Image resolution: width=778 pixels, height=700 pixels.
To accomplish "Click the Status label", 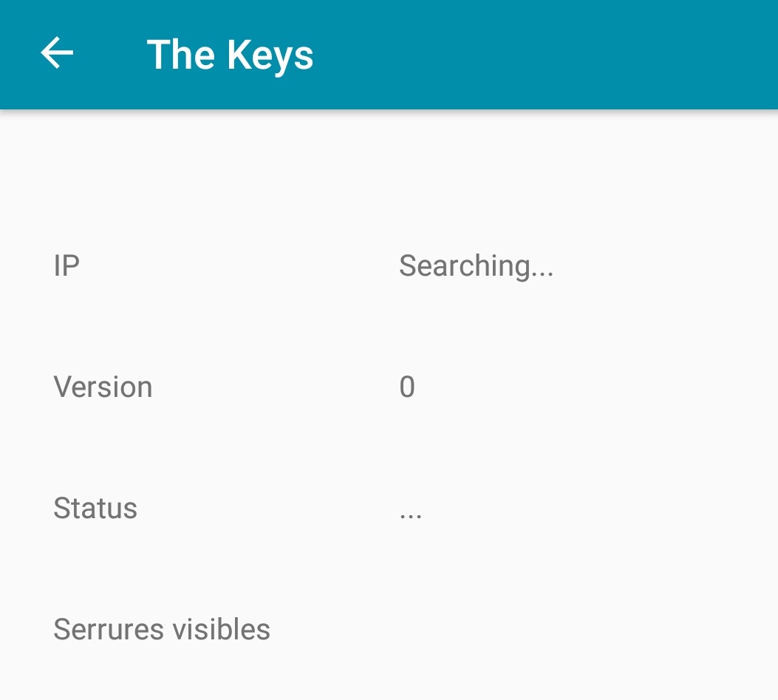I will click(95, 508).
